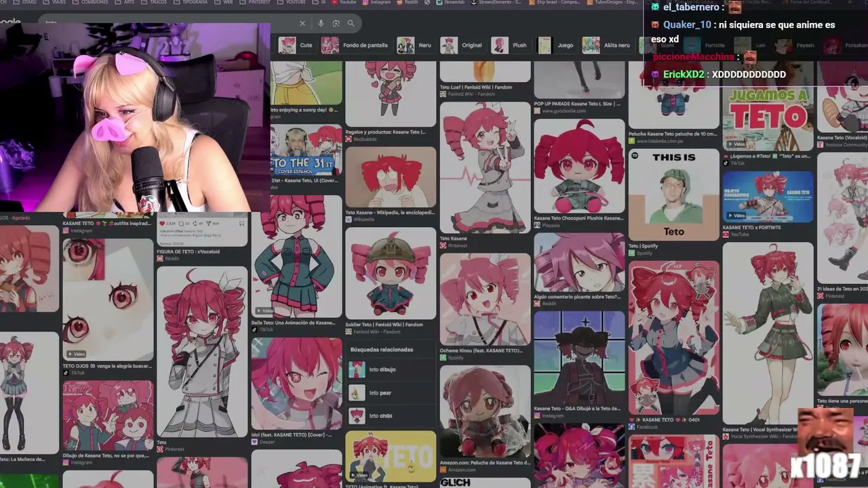868x488 pixels.
Task: Open 'Ochame Kinou (feat. KASANE TETO)' link
Action: (x=481, y=350)
